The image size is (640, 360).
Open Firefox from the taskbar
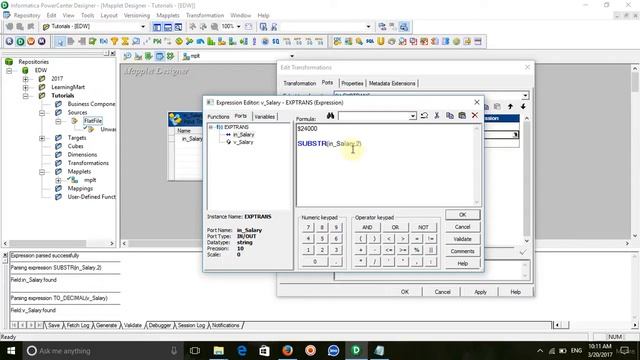click(x=287, y=351)
